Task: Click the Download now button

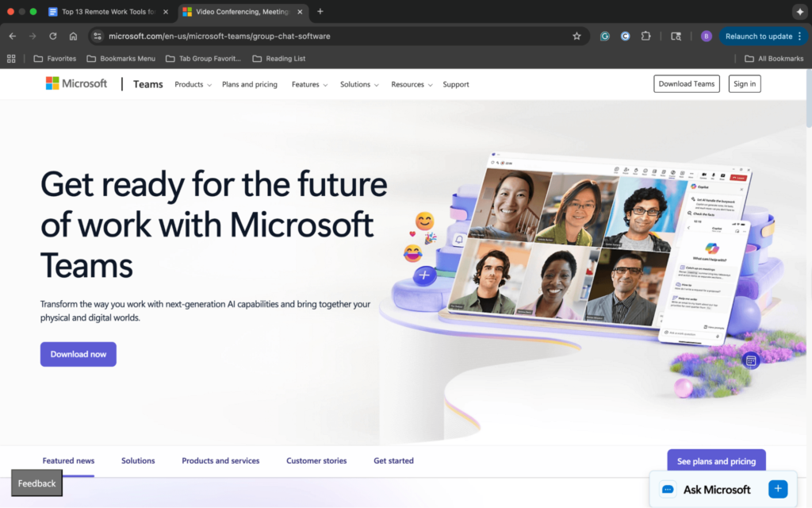Action: 79,355
